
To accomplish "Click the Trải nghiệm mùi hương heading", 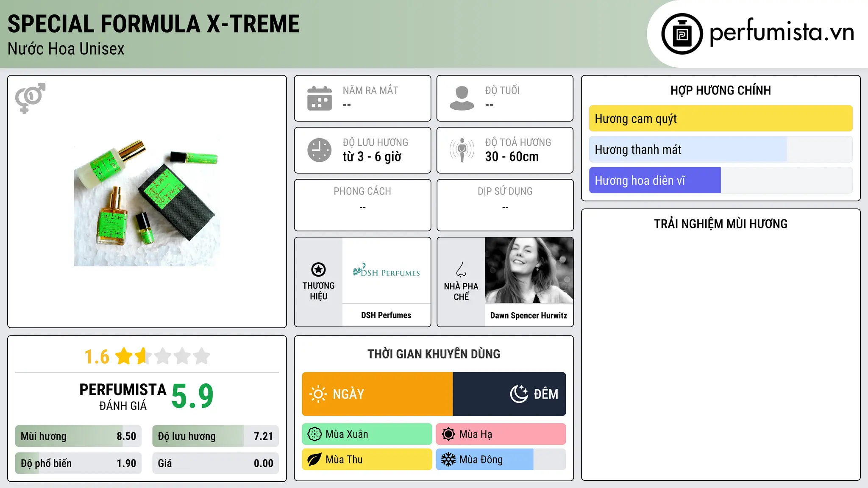I will click(721, 224).
